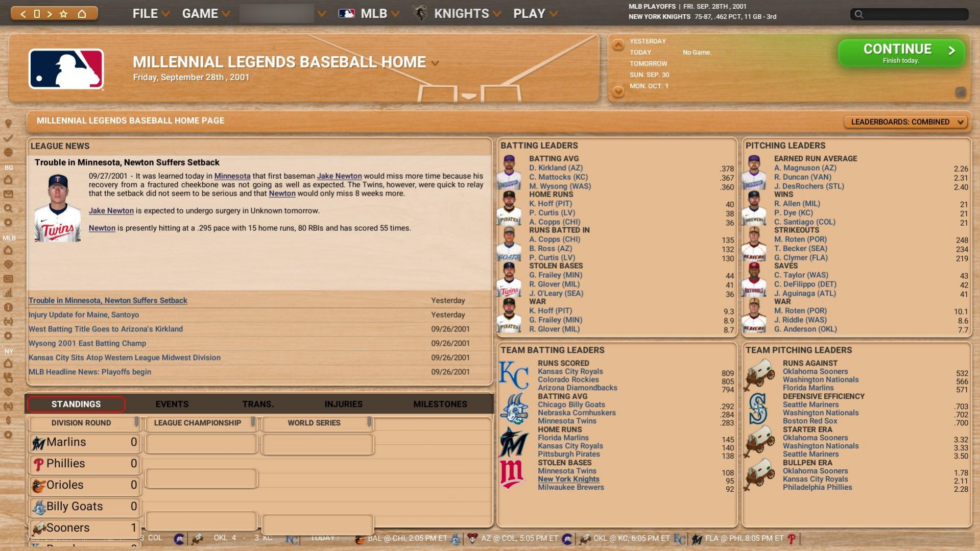980x551 pixels.
Task: Open the NY section gear settings icon
Action: [x=8, y=435]
